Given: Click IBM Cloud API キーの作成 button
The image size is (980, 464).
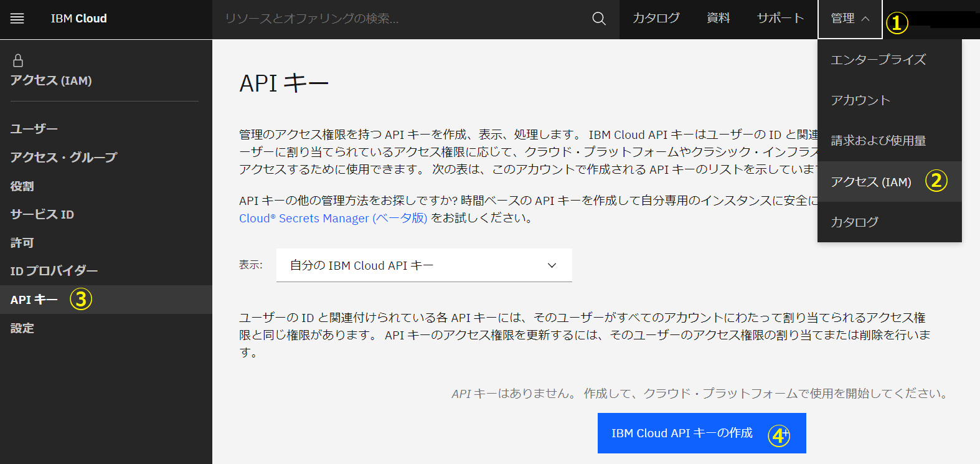Looking at the screenshot, I should tap(702, 433).
